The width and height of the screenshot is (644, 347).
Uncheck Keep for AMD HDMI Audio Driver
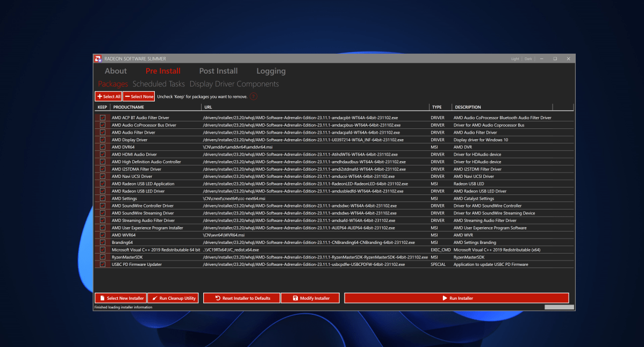[103, 154]
